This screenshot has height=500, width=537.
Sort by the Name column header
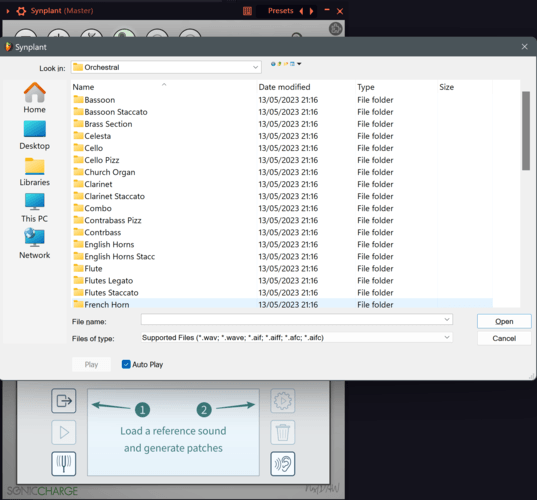[x=164, y=87]
